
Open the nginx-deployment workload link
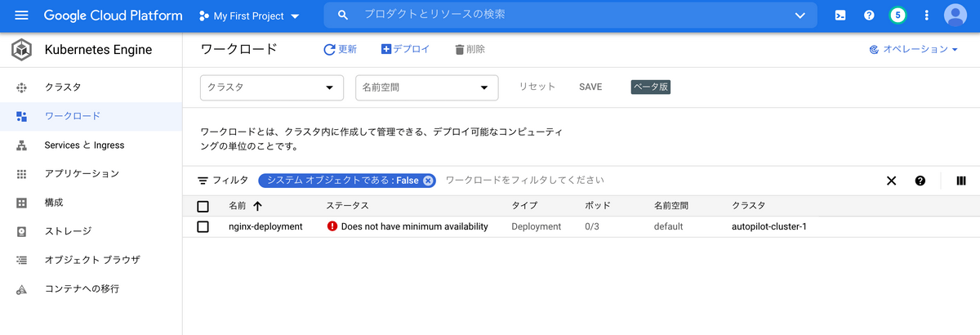coord(265,226)
